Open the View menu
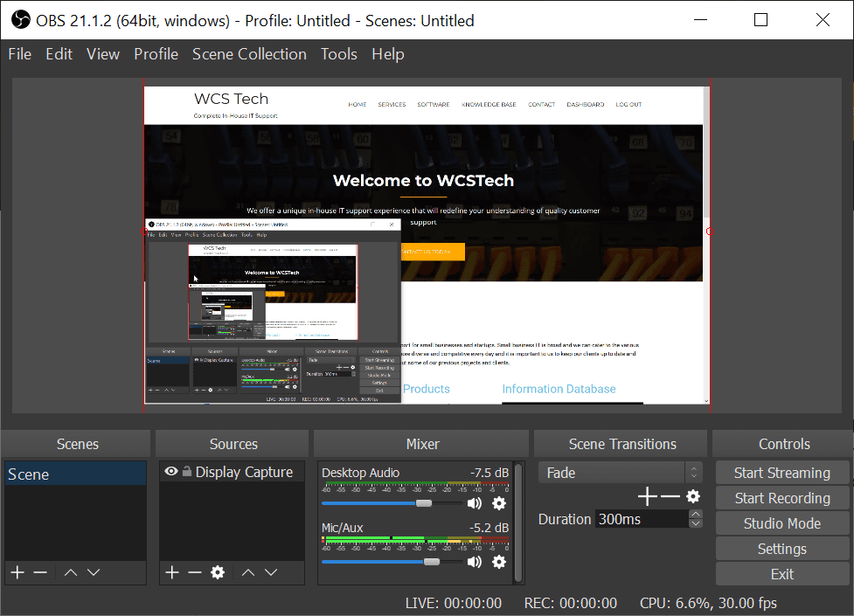 pos(103,54)
